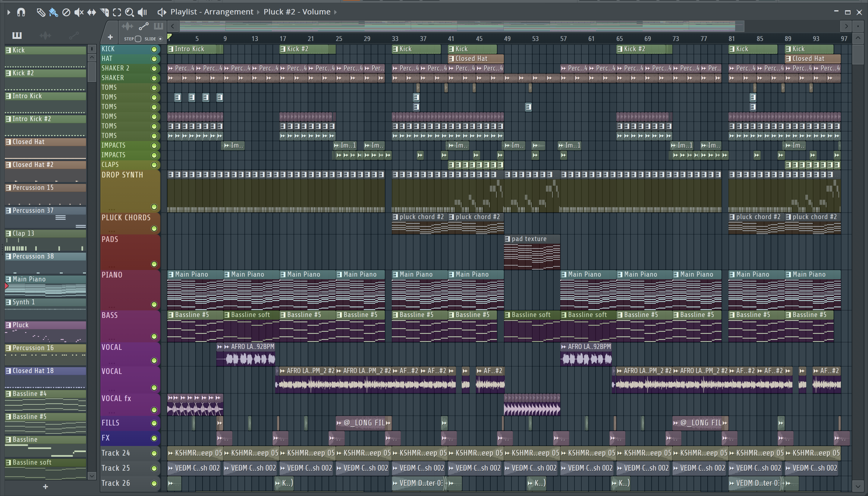
Task: Select the Mute tool
Action: [x=79, y=12]
